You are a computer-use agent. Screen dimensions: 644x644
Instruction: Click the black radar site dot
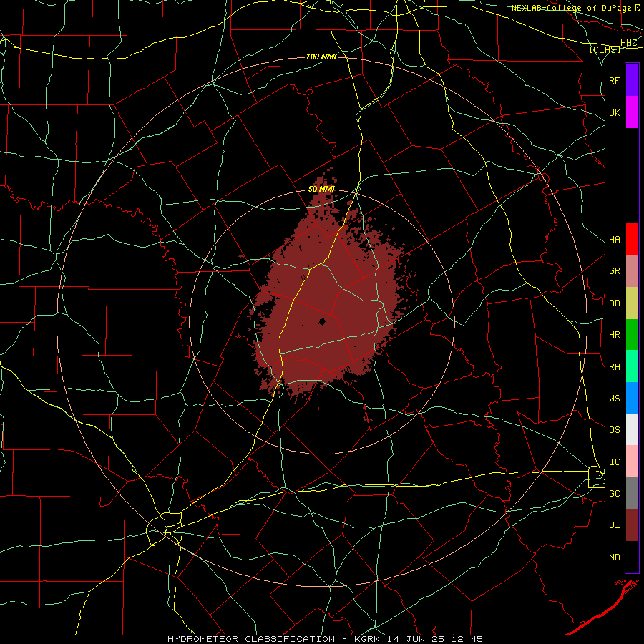323,321
